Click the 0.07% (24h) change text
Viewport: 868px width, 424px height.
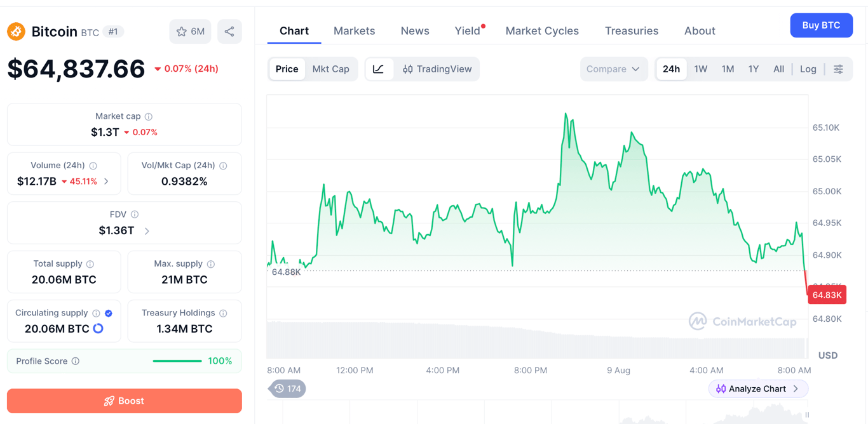tap(186, 69)
